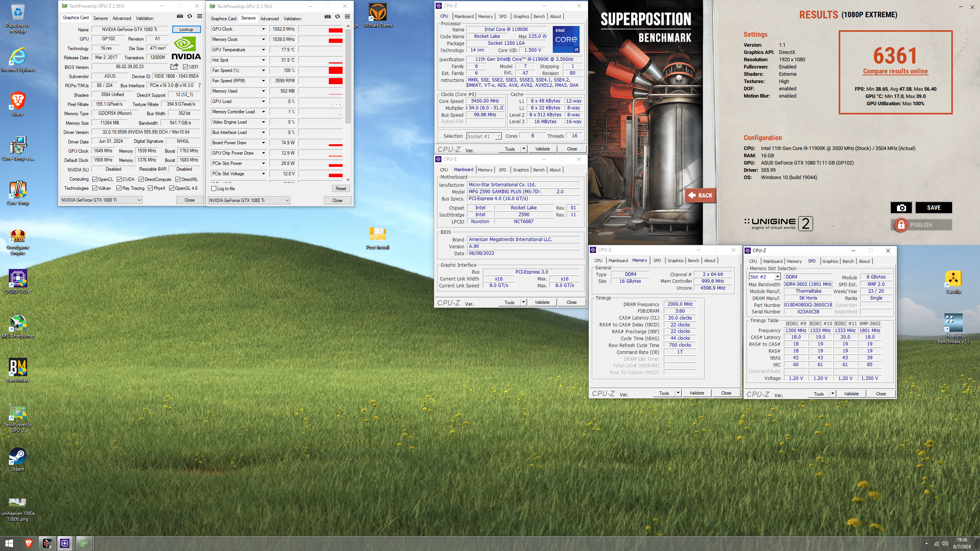
Task: Expand the GPU Temperature sensor dropdown
Action: (263, 50)
